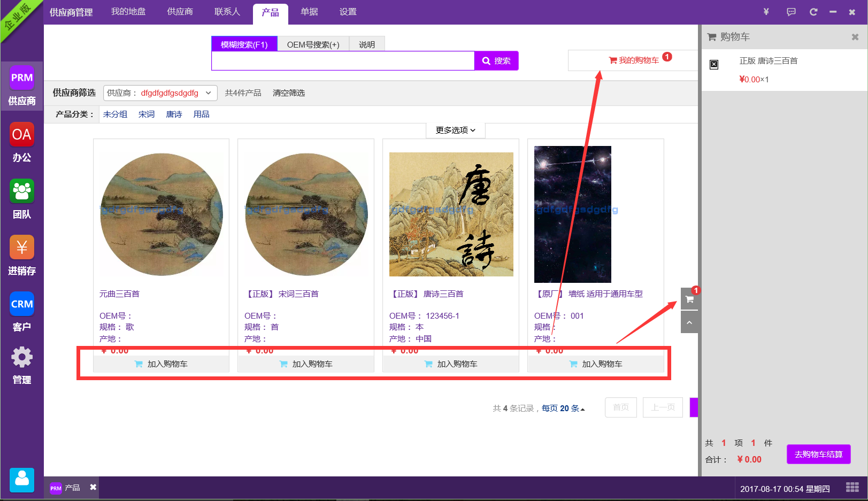Open the 设置 menu
Viewport: 868px width, 501px height.
tap(348, 12)
